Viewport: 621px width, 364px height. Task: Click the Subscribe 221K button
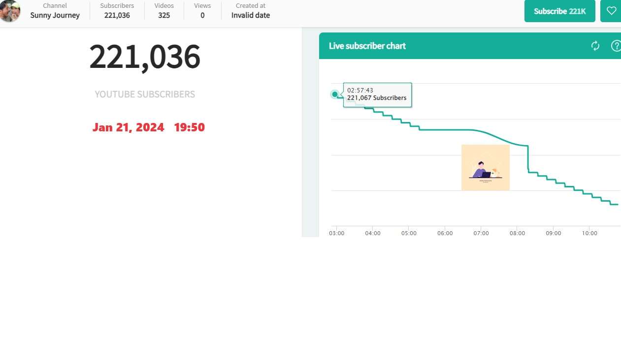560,11
